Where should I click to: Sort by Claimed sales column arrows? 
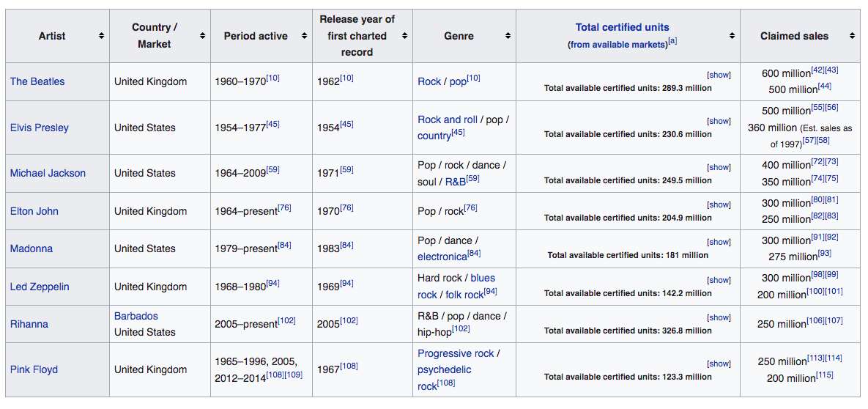pos(852,36)
